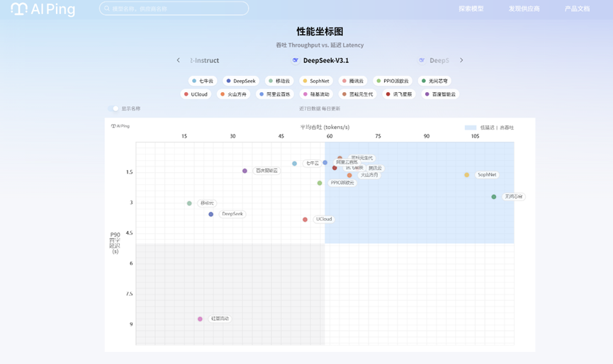Open the 探索模型 nav item
This screenshot has height=364, width=613.
pyautogui.click(x=471, y=8)
